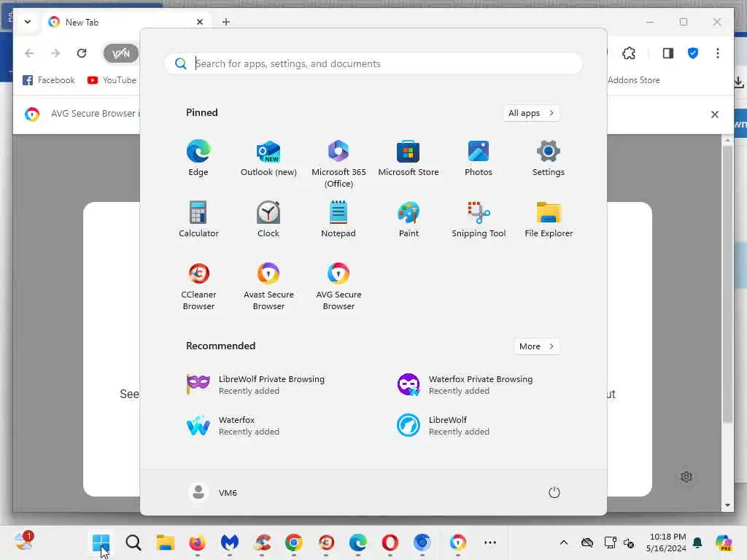
Task: Click the Windows Start button on taskbar
Action: click(x=101, y=542)
